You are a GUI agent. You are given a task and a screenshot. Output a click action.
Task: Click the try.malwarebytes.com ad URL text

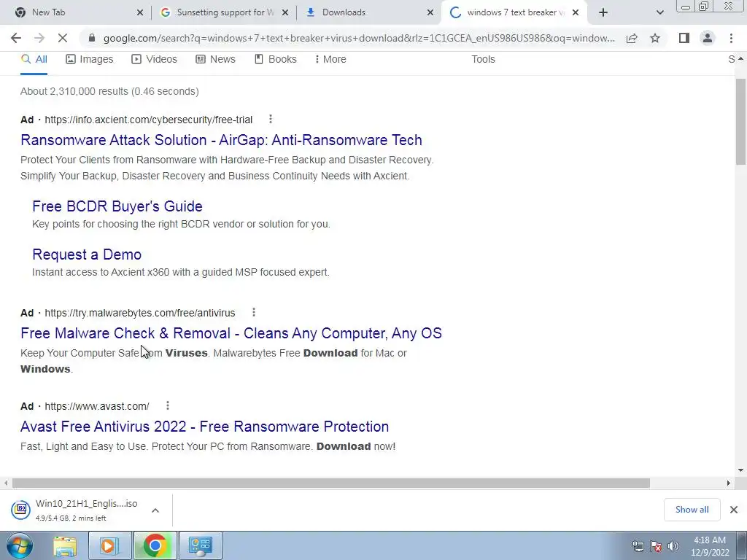pyautogui.click(x=140, y=313)
